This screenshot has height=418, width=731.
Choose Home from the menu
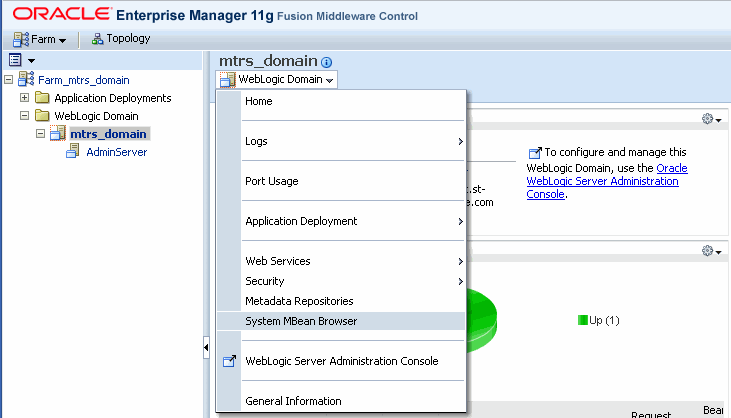[x=341, y=101]
